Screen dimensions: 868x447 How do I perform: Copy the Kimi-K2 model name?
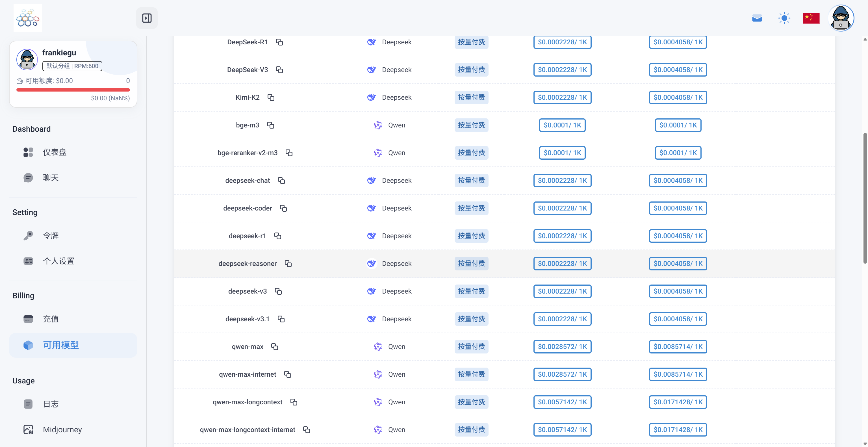pyautogui.click(x=271, y=98)
